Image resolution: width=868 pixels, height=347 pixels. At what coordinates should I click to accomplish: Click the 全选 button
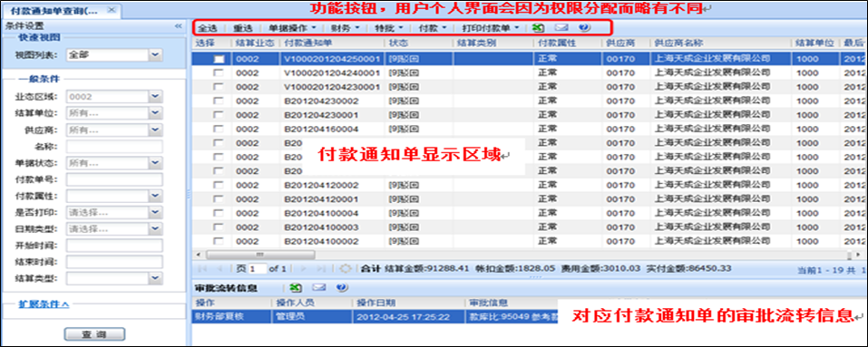pyautogui.click(x=208, y=27)
